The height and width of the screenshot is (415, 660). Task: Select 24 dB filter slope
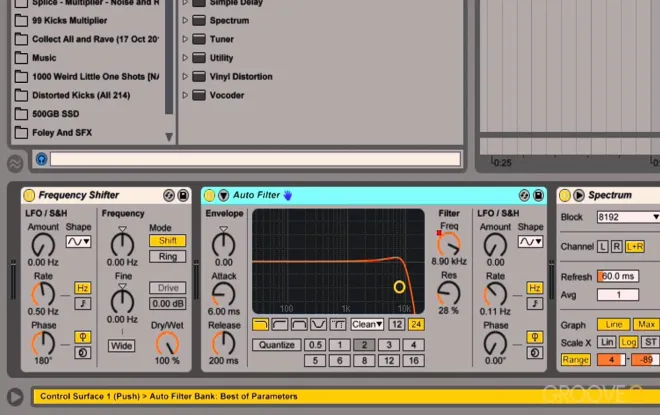(x=416, y=325)
